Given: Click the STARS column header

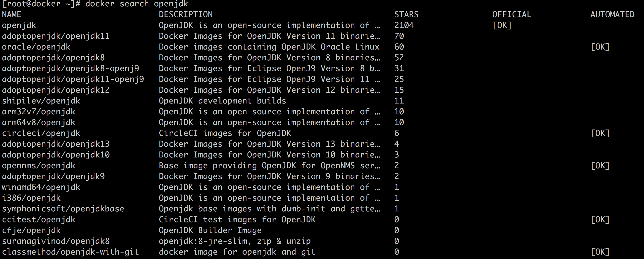Looking at the screenshot, I should 406,14.
